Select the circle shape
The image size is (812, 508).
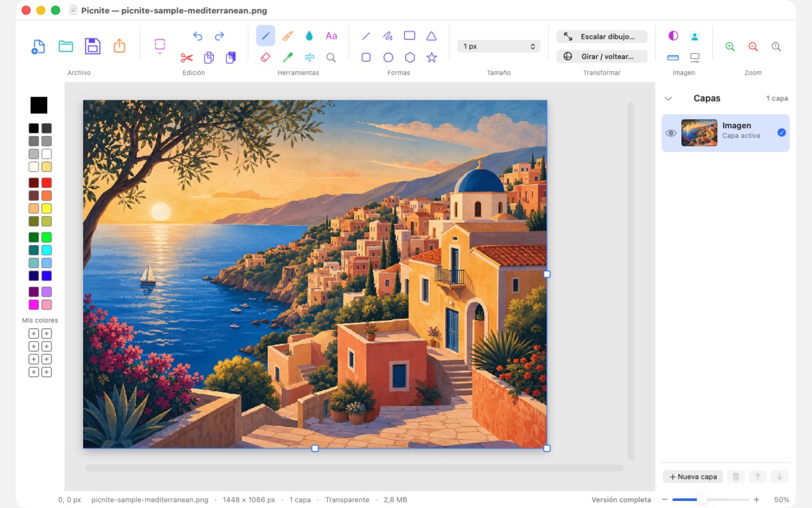pos(388,58)
